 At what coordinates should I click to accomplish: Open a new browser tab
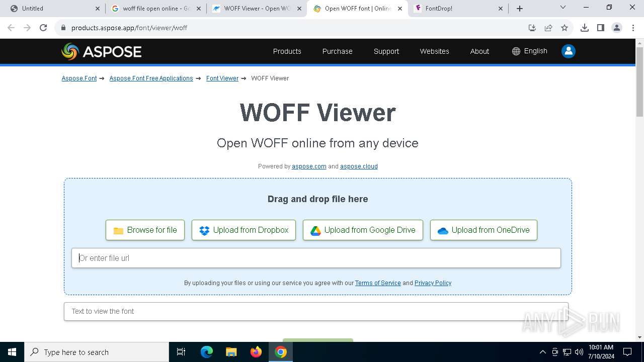click(520, 9)
